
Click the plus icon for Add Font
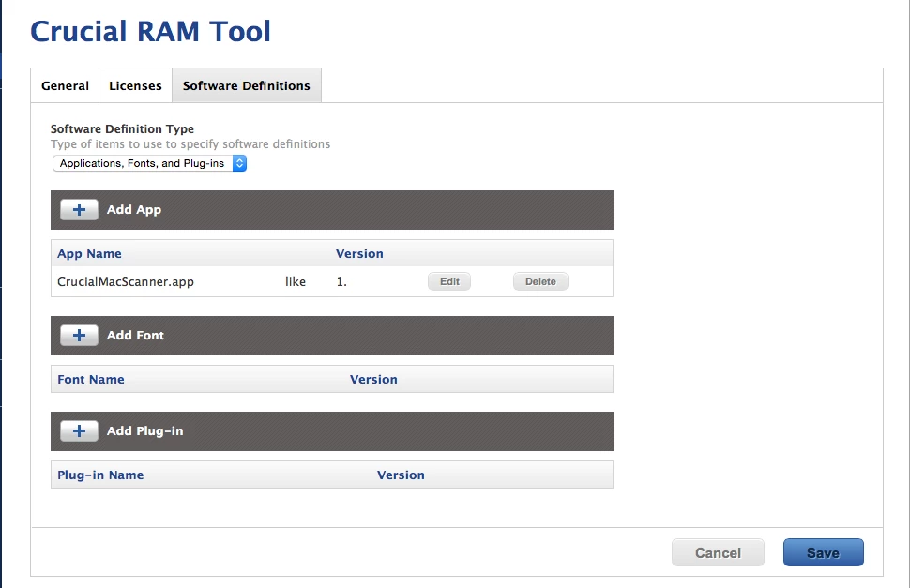[x=79, y=335]
